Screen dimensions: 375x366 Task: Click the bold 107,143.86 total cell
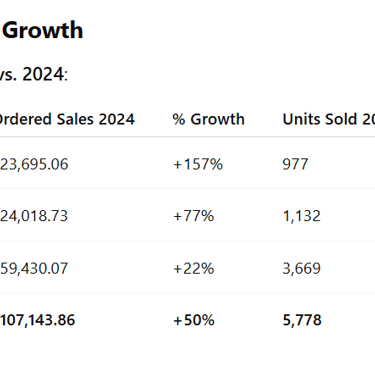tap(38, 320)
